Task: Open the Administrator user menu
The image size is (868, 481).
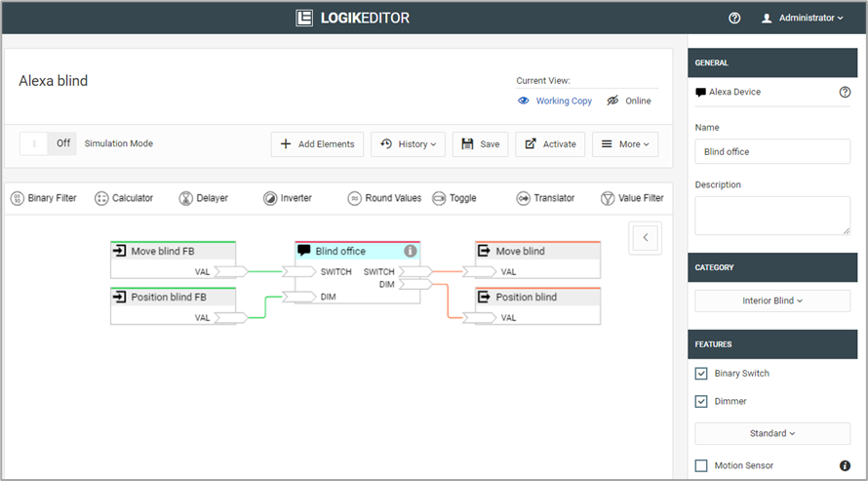Action: click(x=803, y=18)
